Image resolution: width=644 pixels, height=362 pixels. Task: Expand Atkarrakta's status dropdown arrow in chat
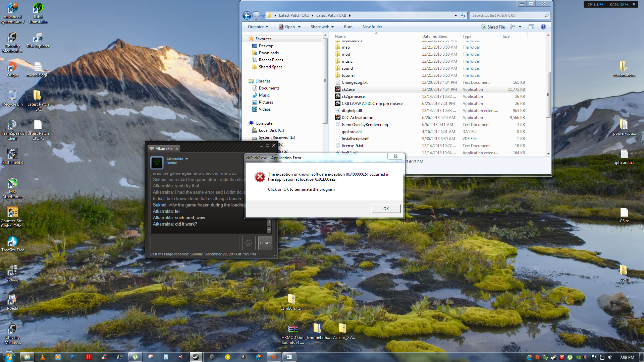tap(187, 159)
